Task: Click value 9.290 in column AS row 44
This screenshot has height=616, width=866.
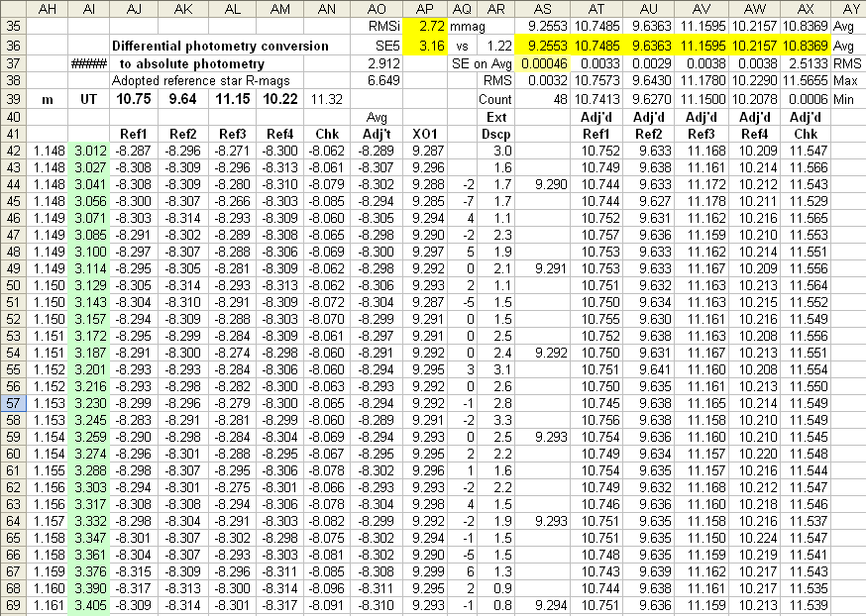Action: click(x=542, y=184)
